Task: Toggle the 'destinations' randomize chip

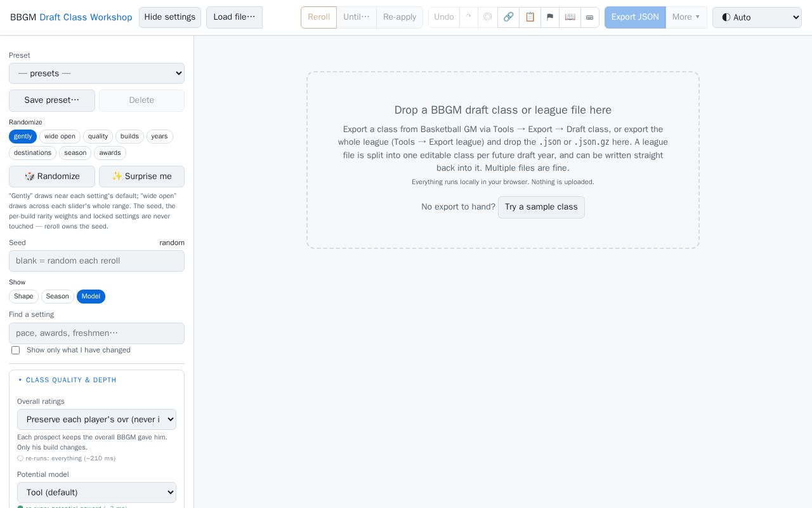Action: (32, 153)
